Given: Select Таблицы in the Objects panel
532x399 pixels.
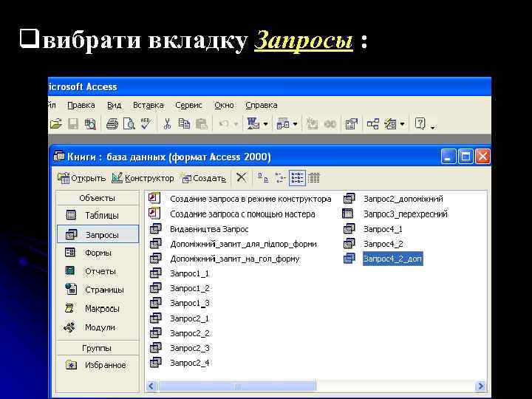Looking at the screenshot, I should [98, 215].
